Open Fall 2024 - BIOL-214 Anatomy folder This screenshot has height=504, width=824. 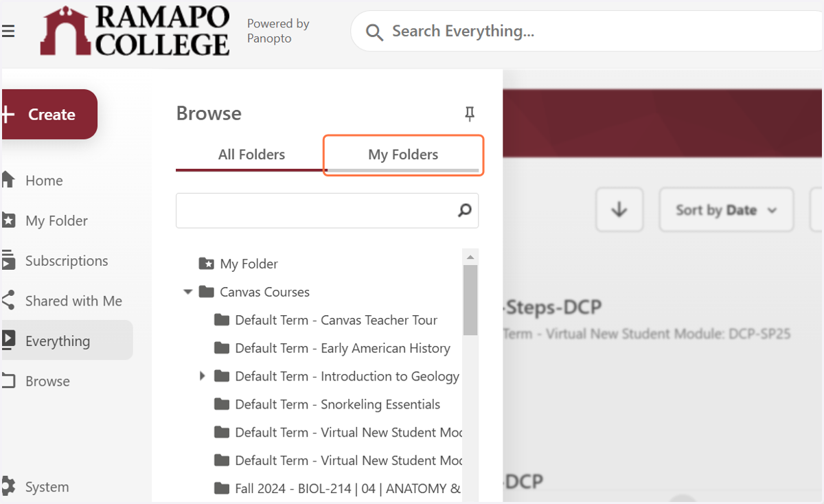[x=347, y=489]
